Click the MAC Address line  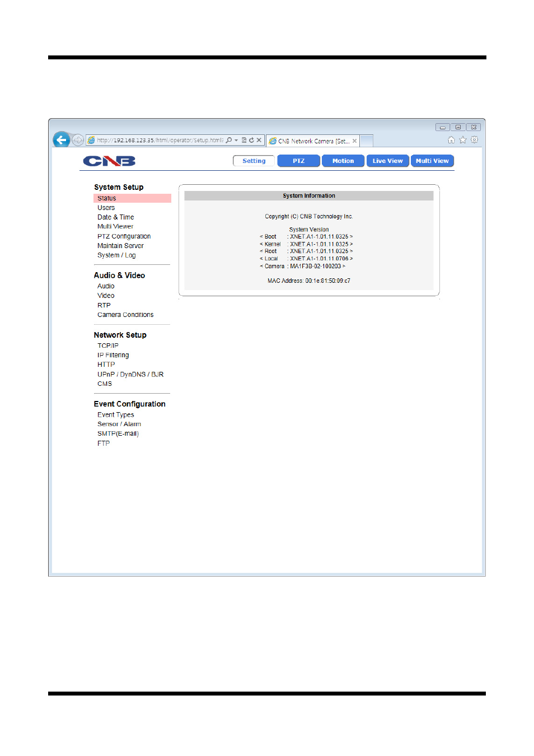click(x=309, y=281)
